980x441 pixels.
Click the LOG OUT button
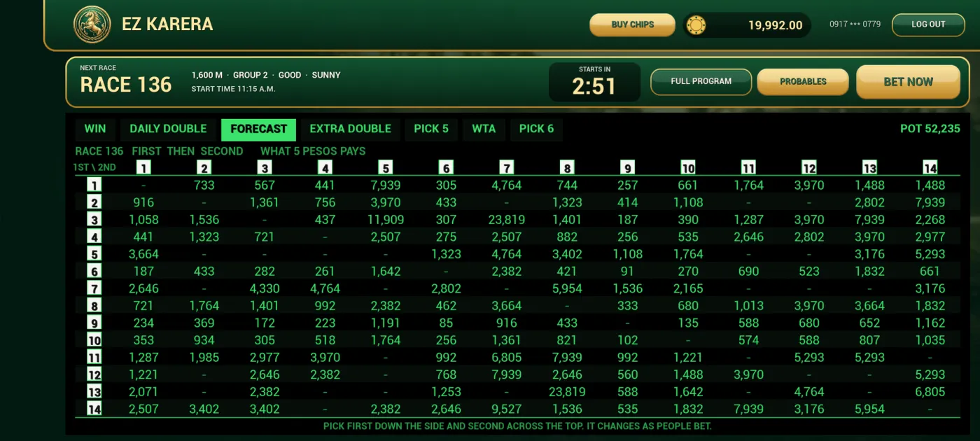point(928,24)
